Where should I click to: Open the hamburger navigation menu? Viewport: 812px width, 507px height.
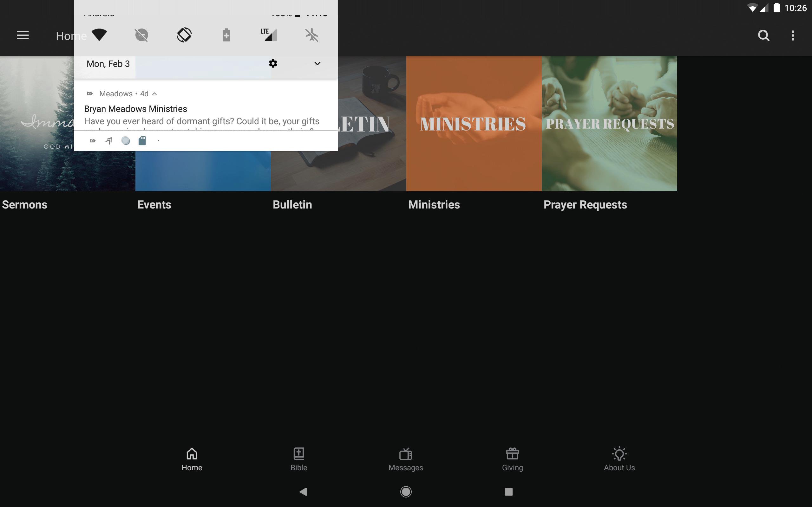click(x=23, y=35)
